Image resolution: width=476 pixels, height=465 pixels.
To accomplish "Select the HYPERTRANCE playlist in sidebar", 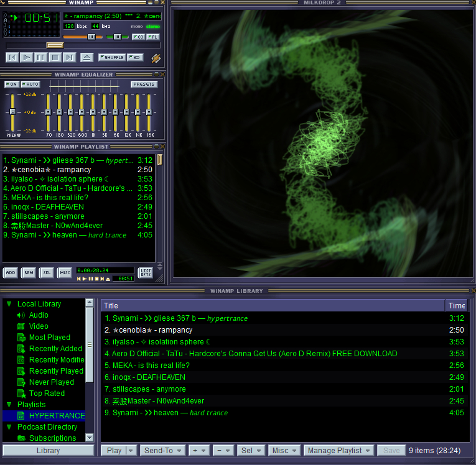I will tap(57, 416).
